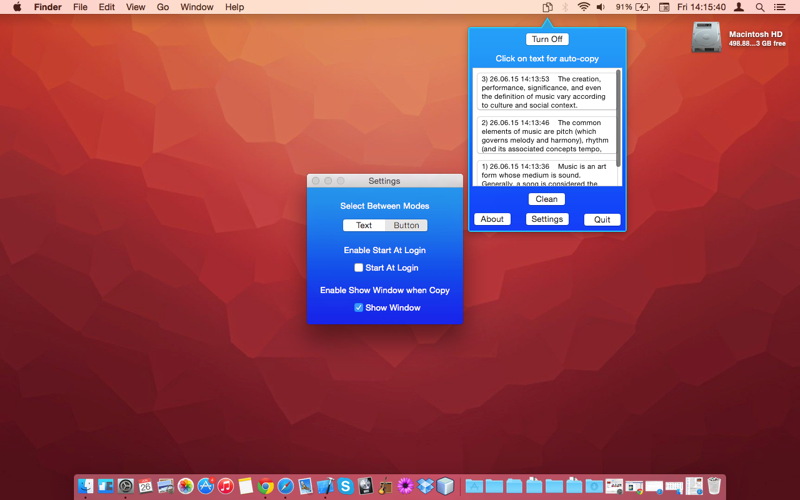Viewport: 800px width, 500px height.
Task: Open Notification Center list icon
Action: (x=779, y=7)
